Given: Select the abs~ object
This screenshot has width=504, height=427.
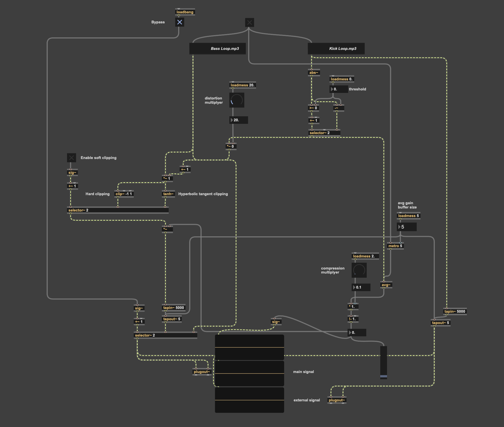Looking at the screenshot, I should click(313, 73).
